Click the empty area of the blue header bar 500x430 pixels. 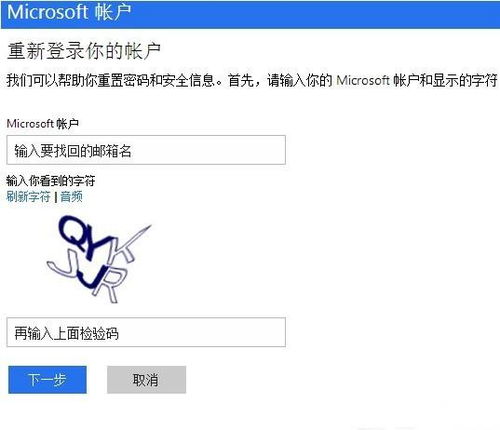(x=317, y=14)
